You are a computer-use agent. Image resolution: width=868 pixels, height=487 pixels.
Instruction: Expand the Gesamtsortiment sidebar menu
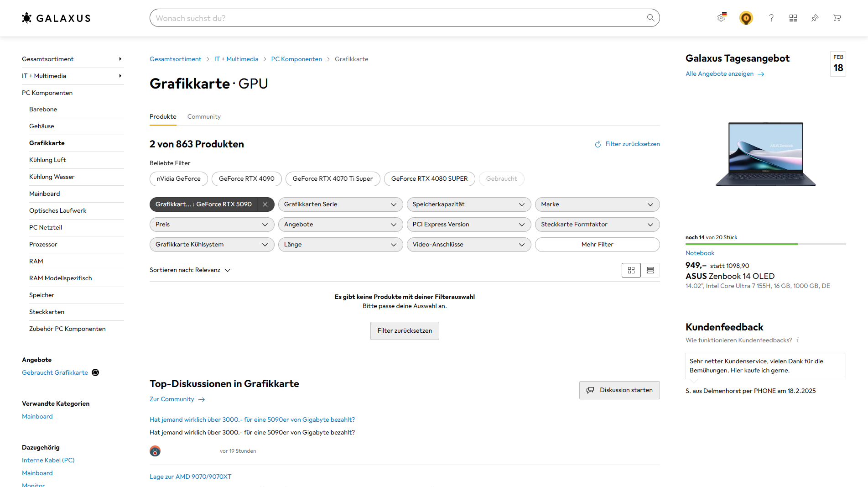pos(73,59)
